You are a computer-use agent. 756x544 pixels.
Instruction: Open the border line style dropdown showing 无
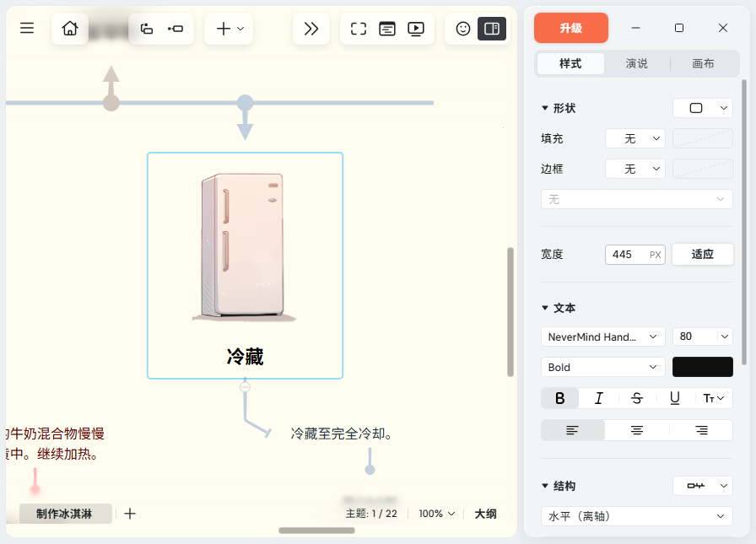click(x=636, y=199)
